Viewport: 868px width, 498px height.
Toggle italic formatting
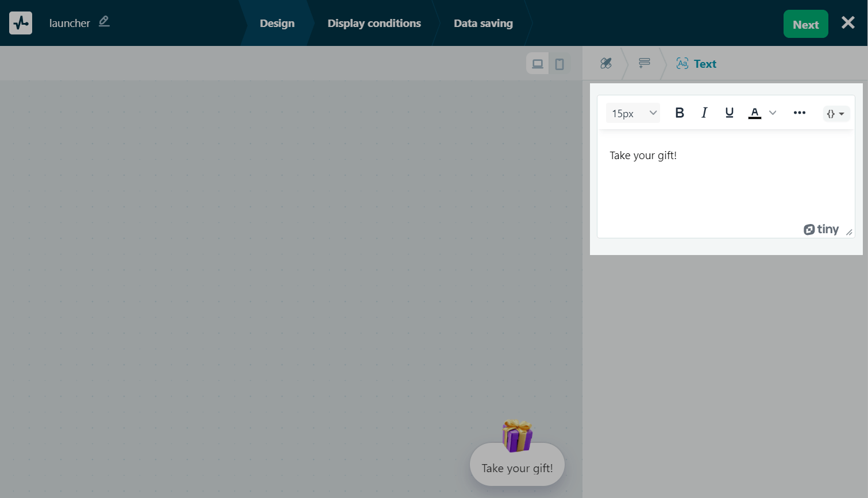point(704,113)
